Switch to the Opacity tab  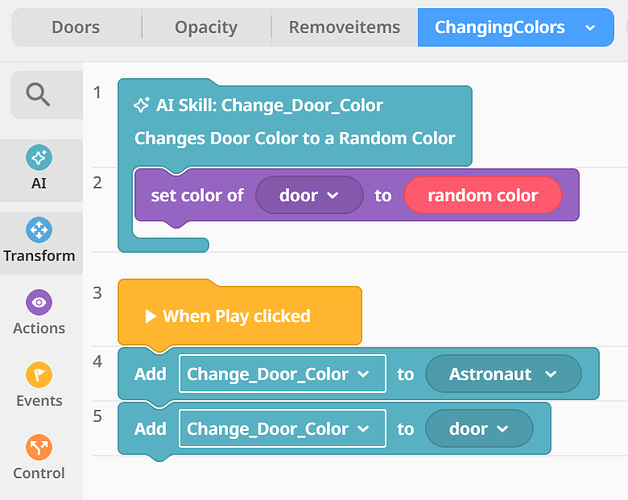[x=206, y=28]
